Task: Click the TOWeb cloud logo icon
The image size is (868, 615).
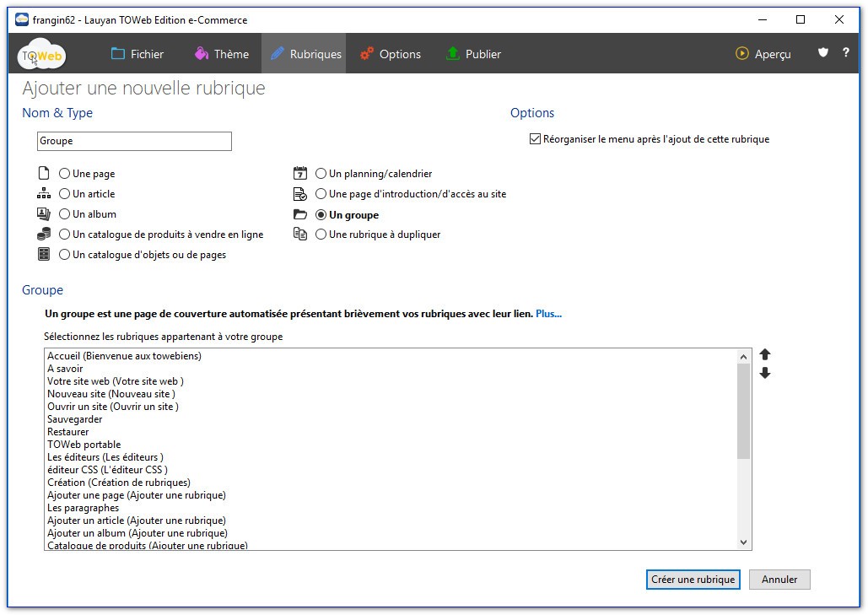Action: [x=41, y=55]
